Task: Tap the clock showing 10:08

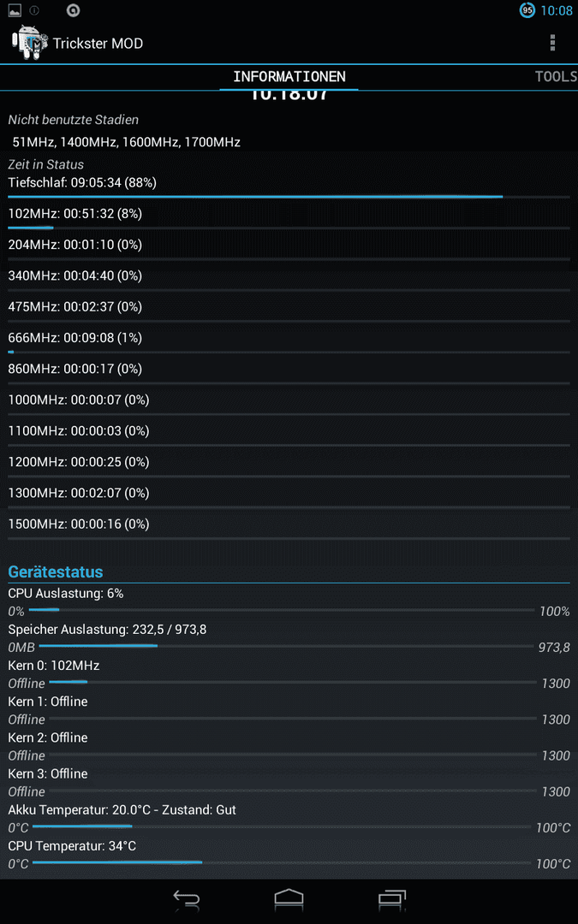Action: (x=557, y=10)
